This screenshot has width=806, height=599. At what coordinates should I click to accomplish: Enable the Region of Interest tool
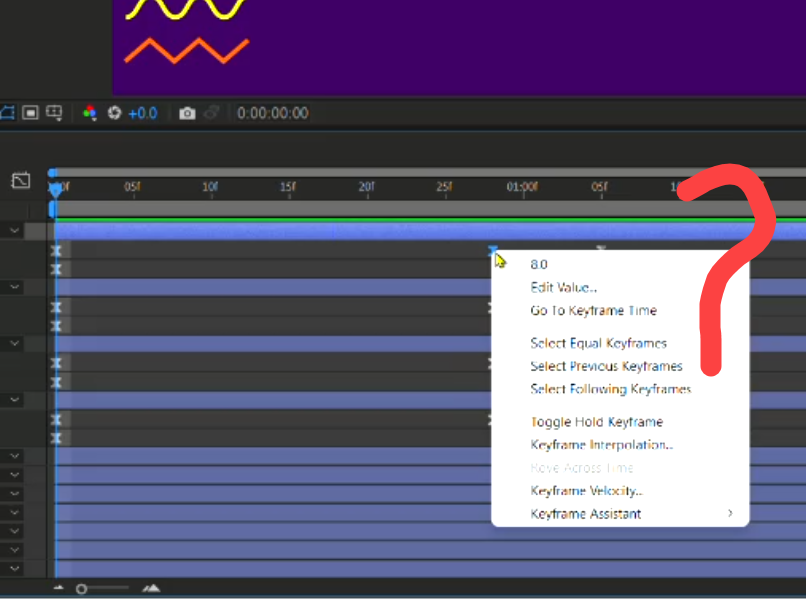tap(28, 113)
